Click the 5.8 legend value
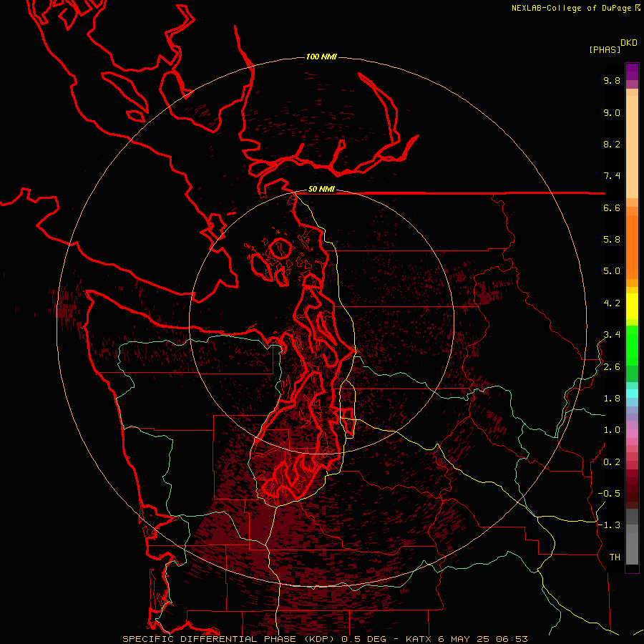 [x=612, y=240]
